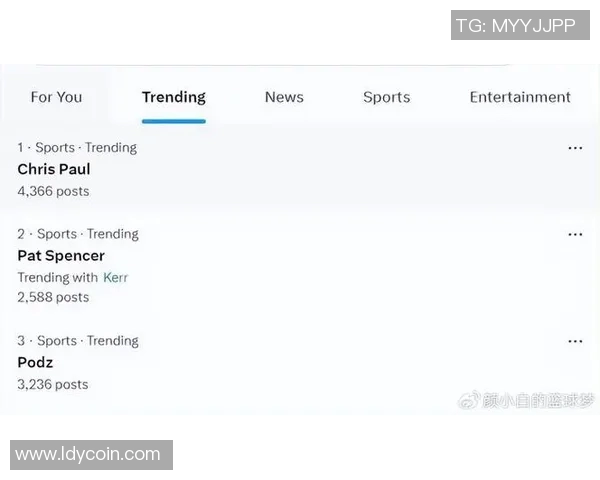Open the News tab
Screen dimensions: 600x480
284,97
